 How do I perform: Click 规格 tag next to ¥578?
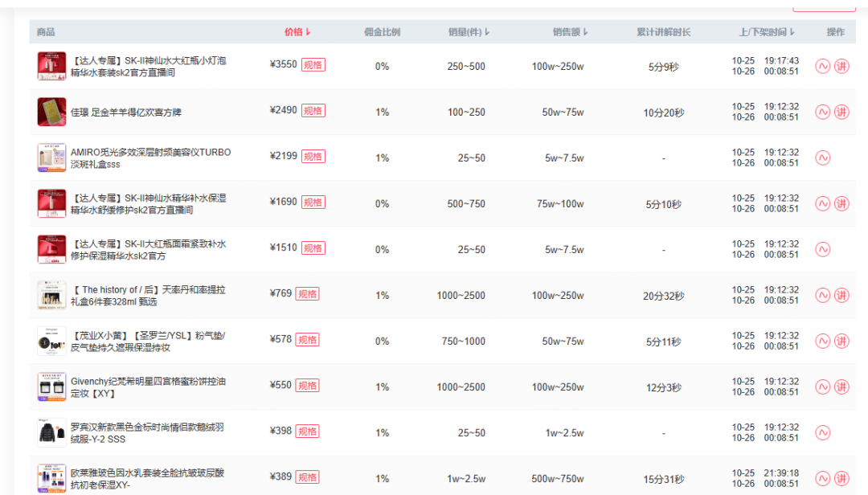tap(307, 340)
